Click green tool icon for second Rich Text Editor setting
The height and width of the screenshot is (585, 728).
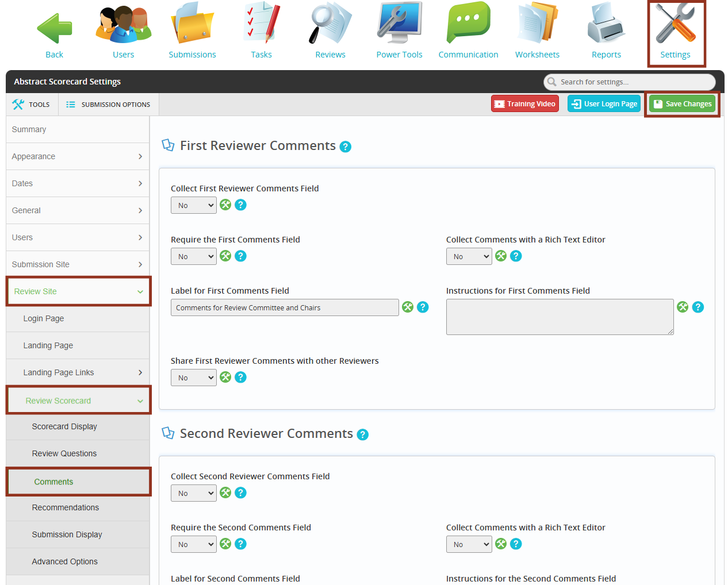pyautogui.click(x=501, y=544)
